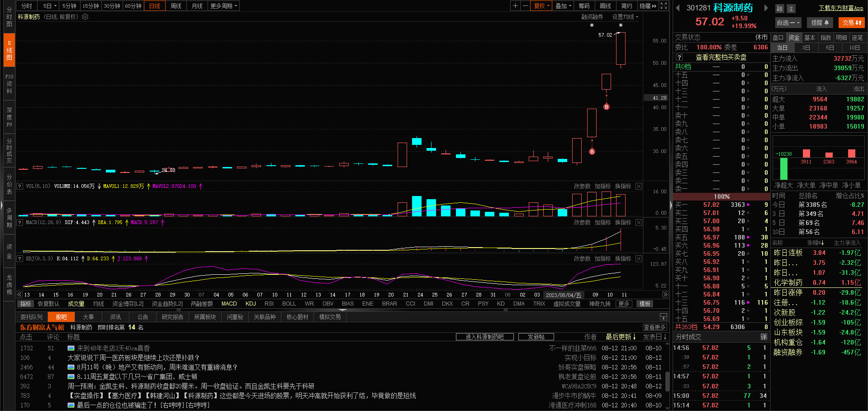This screenshot has width=868, height=411.
Task: Click first star event marker on chart
Action: pos(592,25)
